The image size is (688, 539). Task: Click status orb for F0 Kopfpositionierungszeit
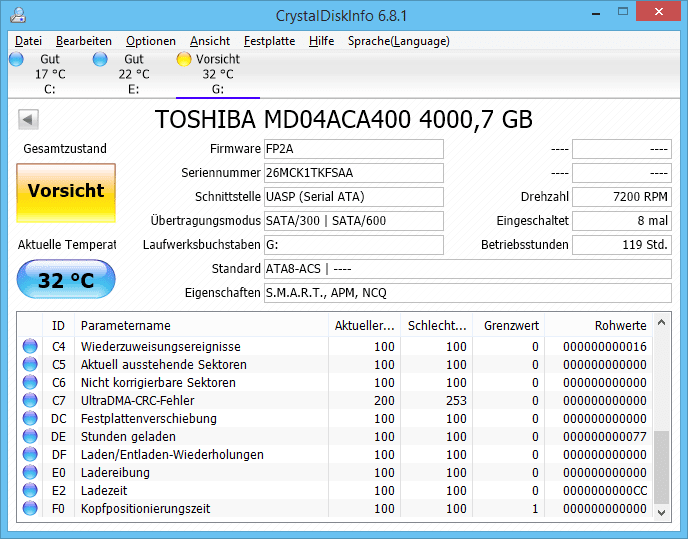pos(30,508)
